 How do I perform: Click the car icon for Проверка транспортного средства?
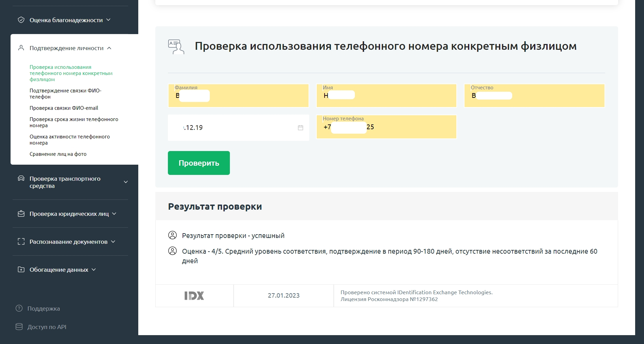21,178
